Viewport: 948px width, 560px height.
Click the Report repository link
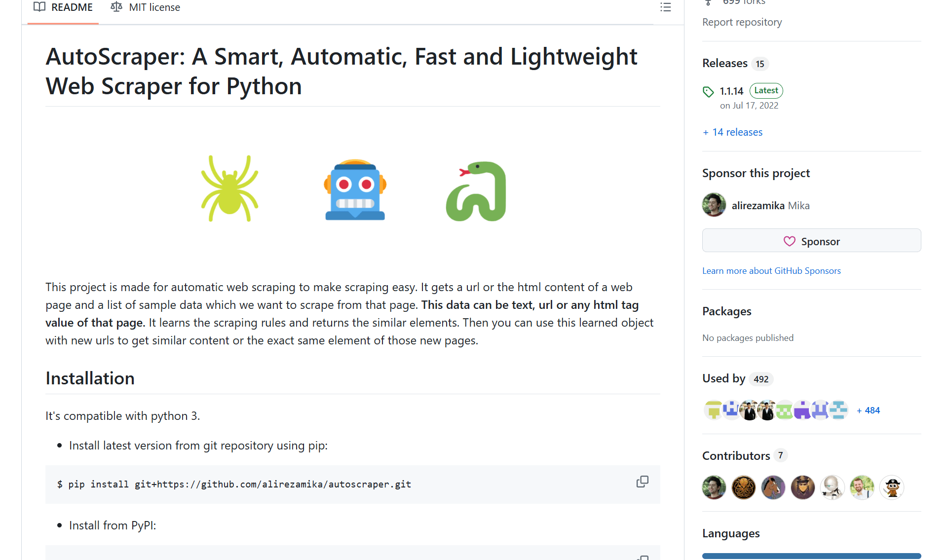click(742, 22)
